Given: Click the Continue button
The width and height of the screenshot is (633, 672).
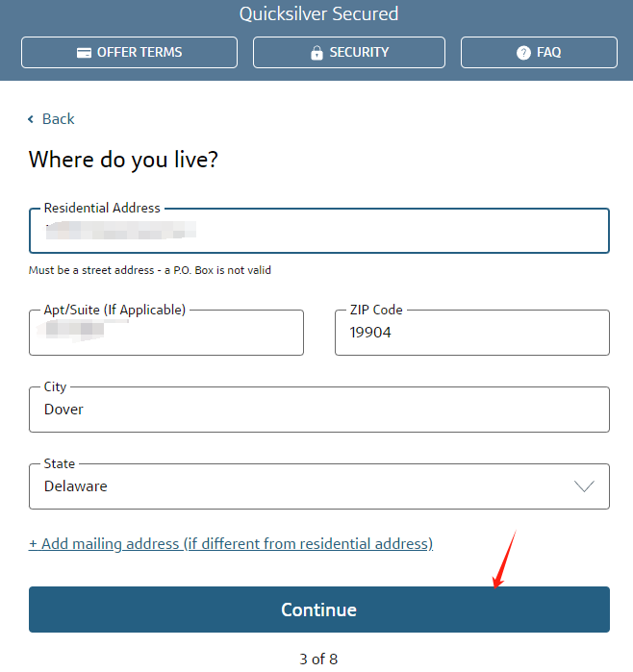Looking at the screenshot, I should click(x=319, y=610).
